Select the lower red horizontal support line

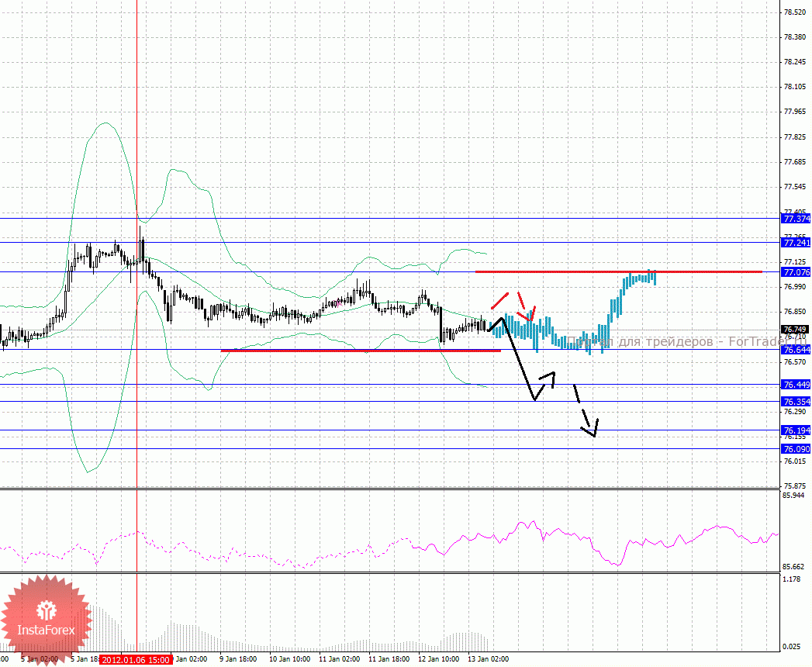click(357, 351)
